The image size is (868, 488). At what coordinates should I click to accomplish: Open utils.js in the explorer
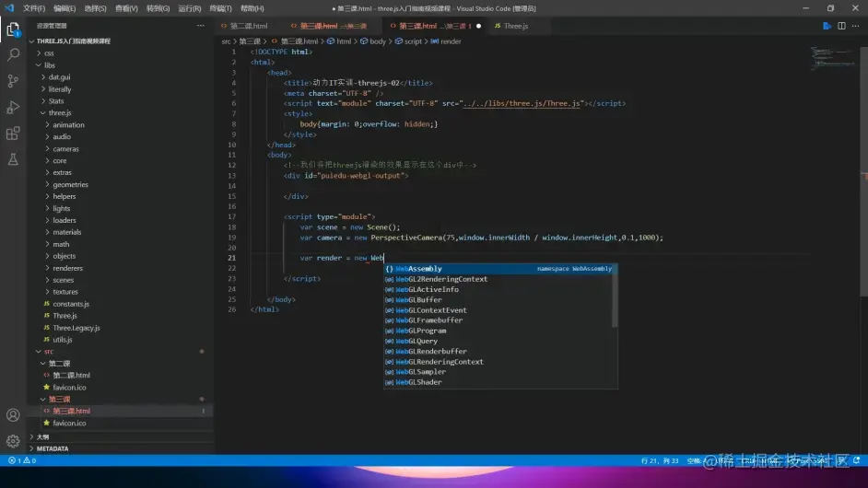[63, 340]
